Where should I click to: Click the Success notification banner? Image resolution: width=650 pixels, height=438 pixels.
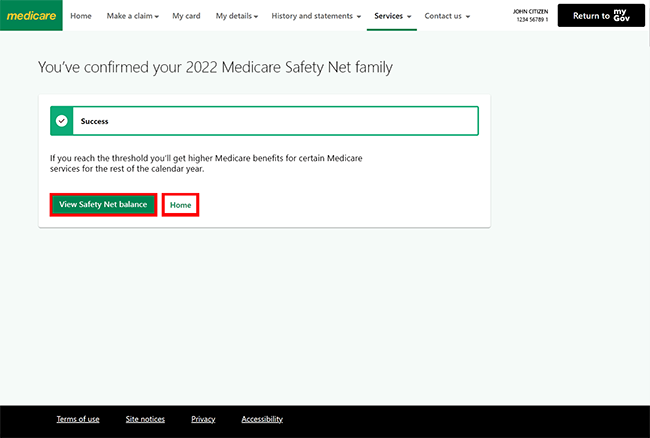point(264,121)
